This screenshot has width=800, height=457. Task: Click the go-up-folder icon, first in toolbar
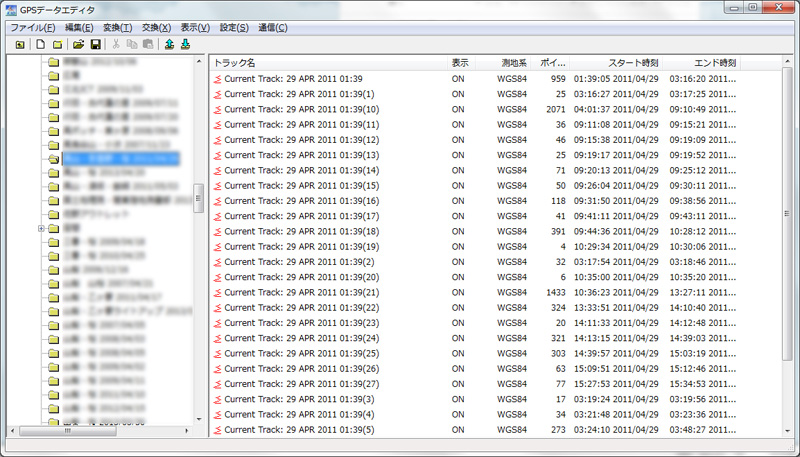tap(19, 45)
